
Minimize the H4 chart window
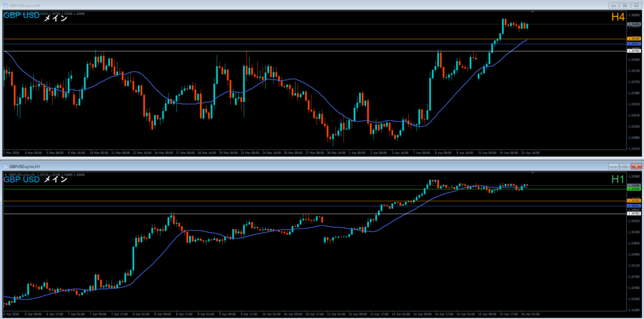tap(613, 5)
